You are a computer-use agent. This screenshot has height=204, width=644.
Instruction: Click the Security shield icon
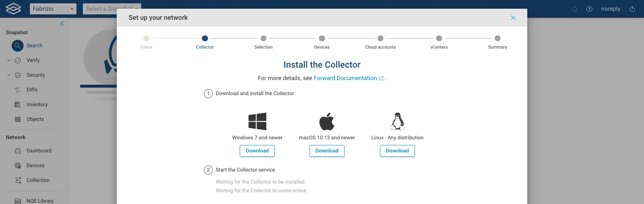coord(18,75)
